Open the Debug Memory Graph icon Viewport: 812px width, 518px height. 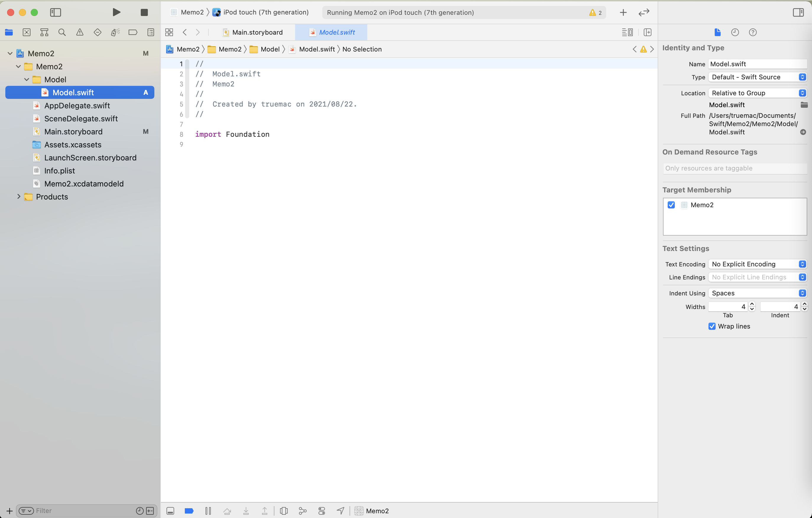coord(303,511)
